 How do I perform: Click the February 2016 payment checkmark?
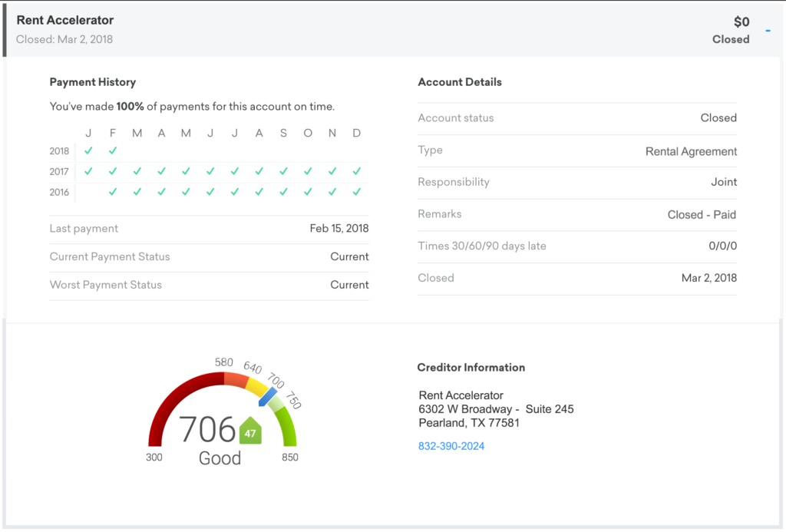pos(113,192)
